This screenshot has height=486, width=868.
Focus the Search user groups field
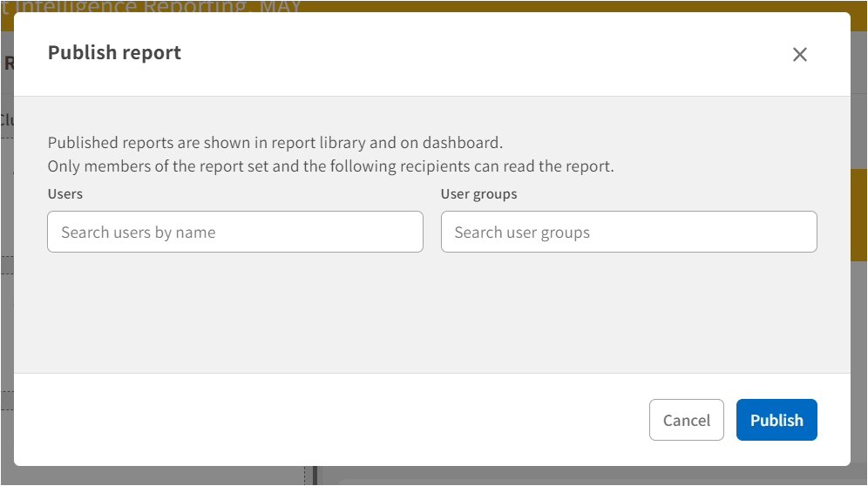(628, 233)
